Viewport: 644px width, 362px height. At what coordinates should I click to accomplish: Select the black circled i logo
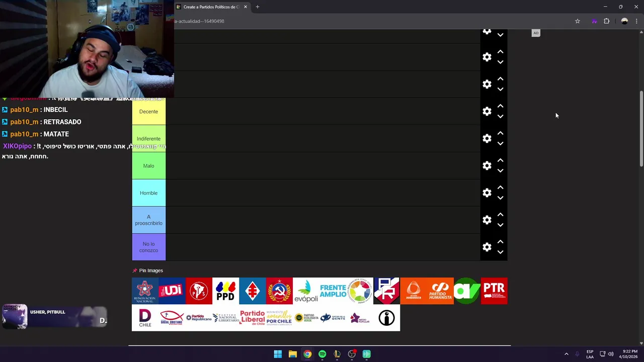386,318
